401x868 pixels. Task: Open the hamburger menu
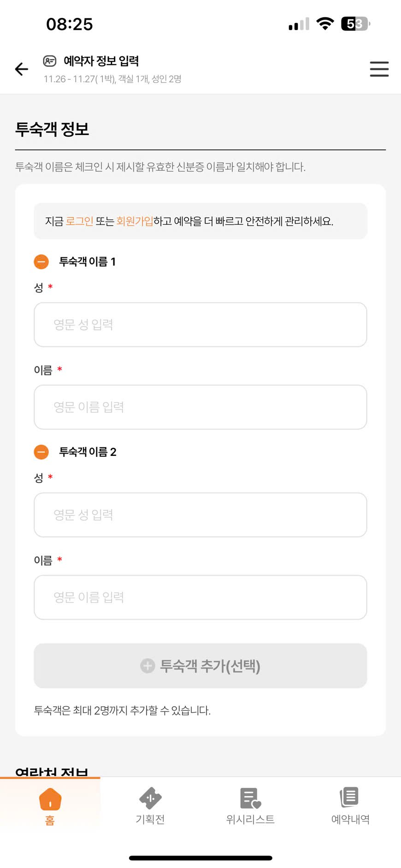tap(379, 69)
